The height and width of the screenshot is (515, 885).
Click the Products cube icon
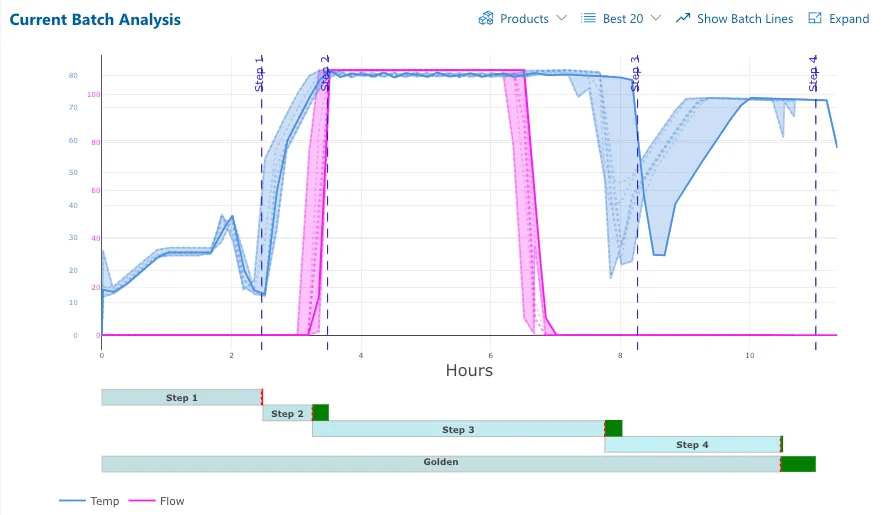485,19
